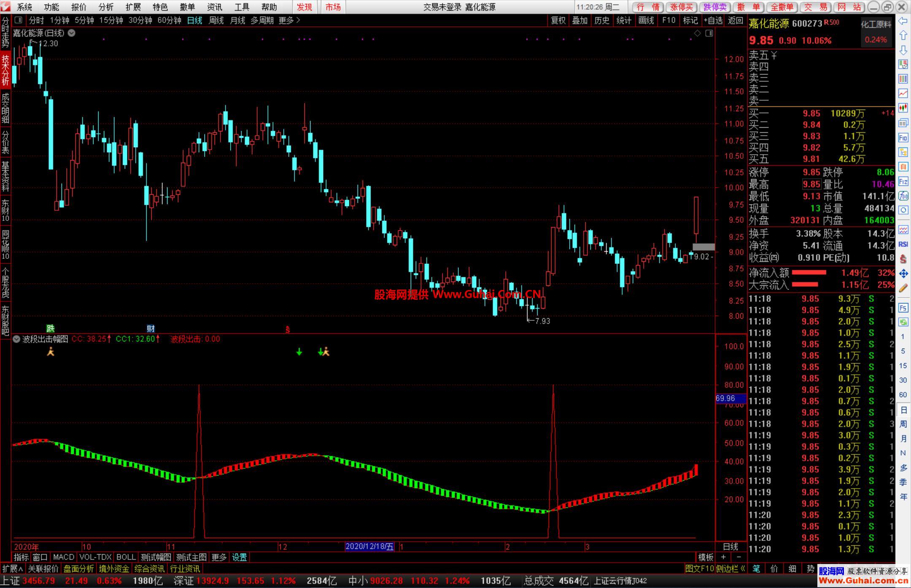
Task: Select the pencil drawing tool icon
Action: [x=903, y=288]
